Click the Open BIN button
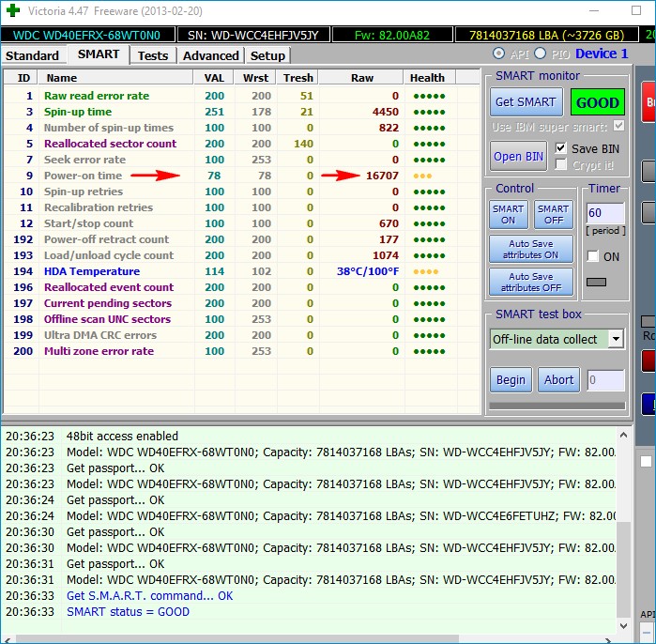 click(518, 156)
